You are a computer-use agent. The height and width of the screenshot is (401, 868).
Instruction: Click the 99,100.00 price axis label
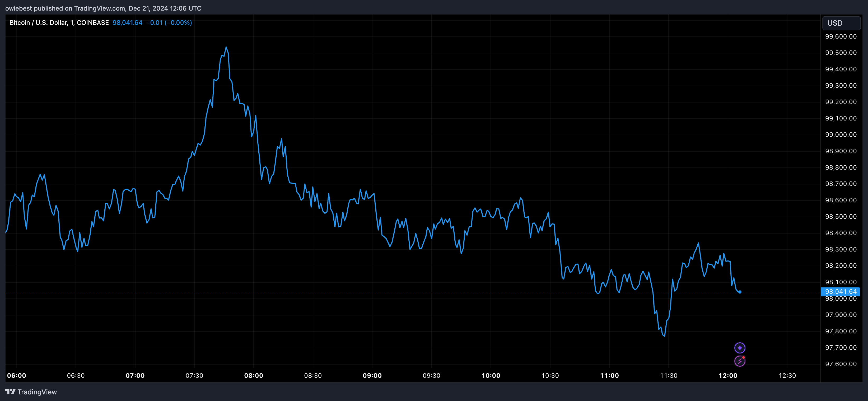pos(841,118)
